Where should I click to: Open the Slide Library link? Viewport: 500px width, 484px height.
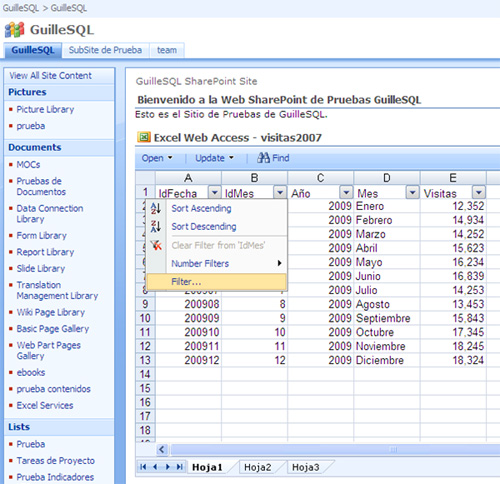(x=41, y=268)
